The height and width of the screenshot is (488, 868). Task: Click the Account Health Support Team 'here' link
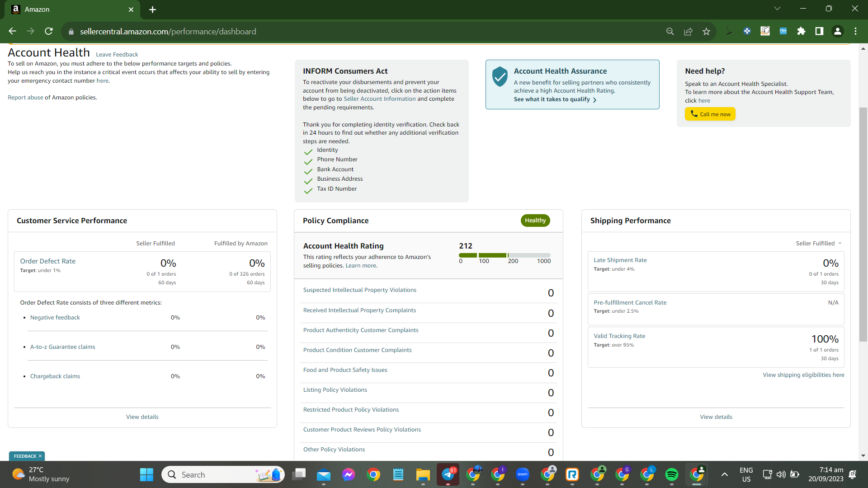[704, 101]
